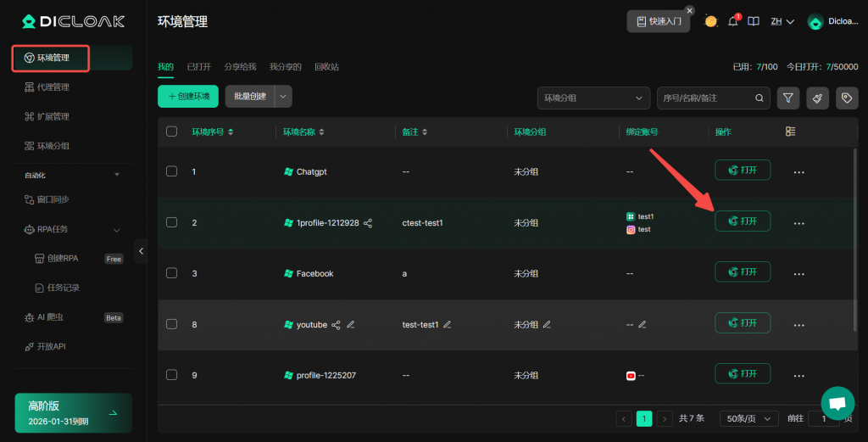Open the live chat support bubble

click(x=837, y=403)
